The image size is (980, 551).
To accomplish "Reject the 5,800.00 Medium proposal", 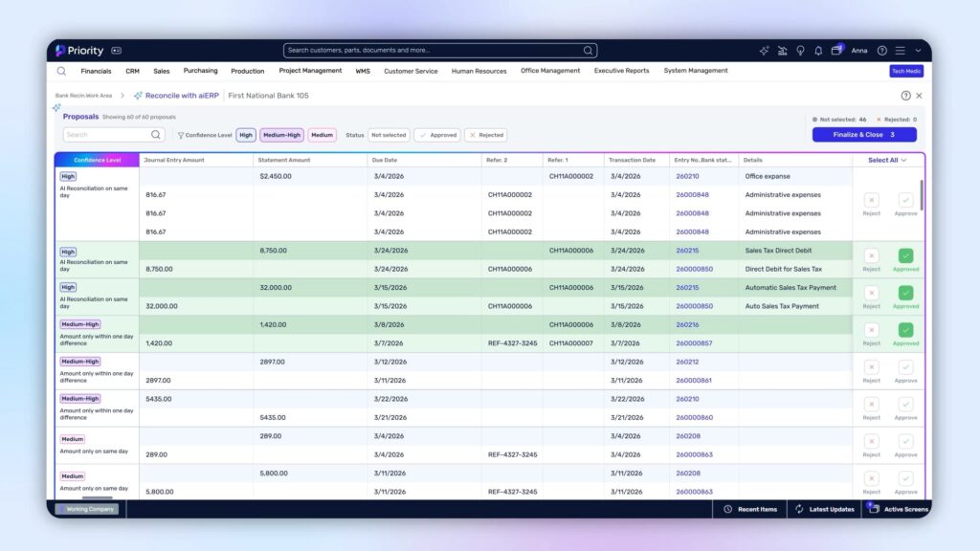I will (871, 478).
